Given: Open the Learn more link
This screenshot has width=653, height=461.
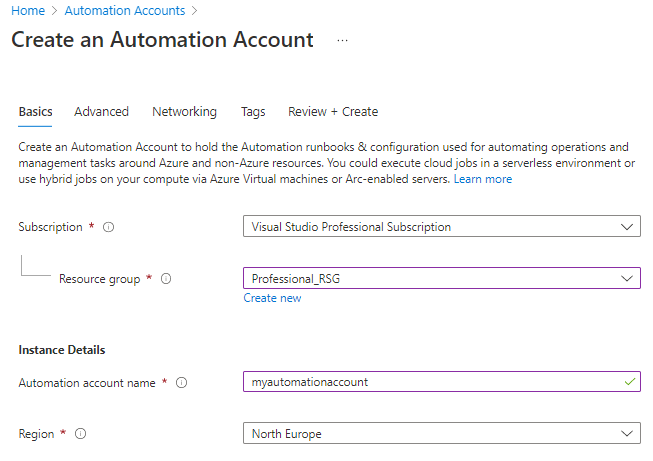Looking at the screenshot, I should point(483,179).
